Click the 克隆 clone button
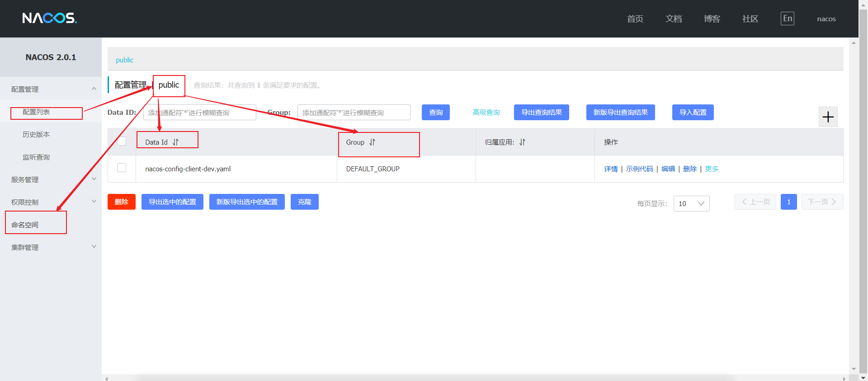This screenshot has height=381, width=868. pos(305,202)
